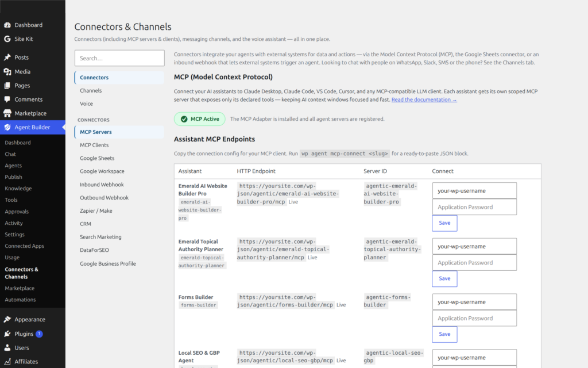588x368 pixels.
Task: Open Tools submenu item
Action: pyautogui.click(x=11, y=200)
